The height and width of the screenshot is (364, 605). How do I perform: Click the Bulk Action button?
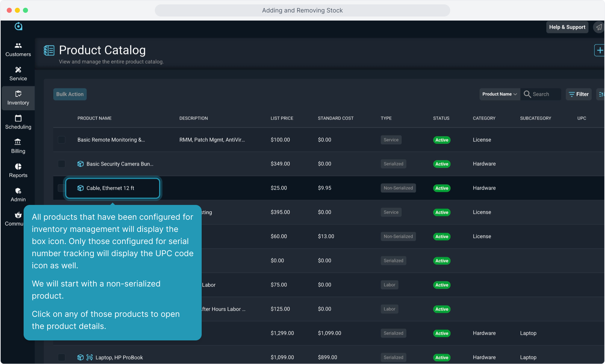[70, 94]
